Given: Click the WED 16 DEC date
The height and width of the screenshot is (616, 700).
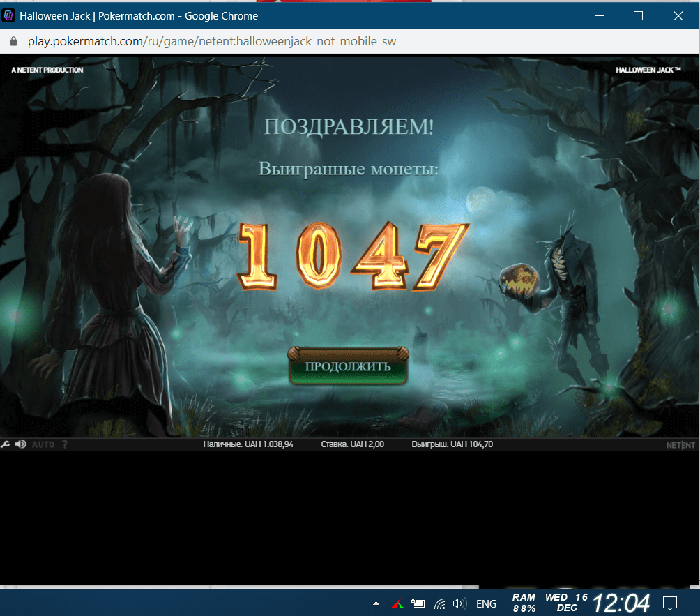Looking at the screenshot, I should [567, 603].
